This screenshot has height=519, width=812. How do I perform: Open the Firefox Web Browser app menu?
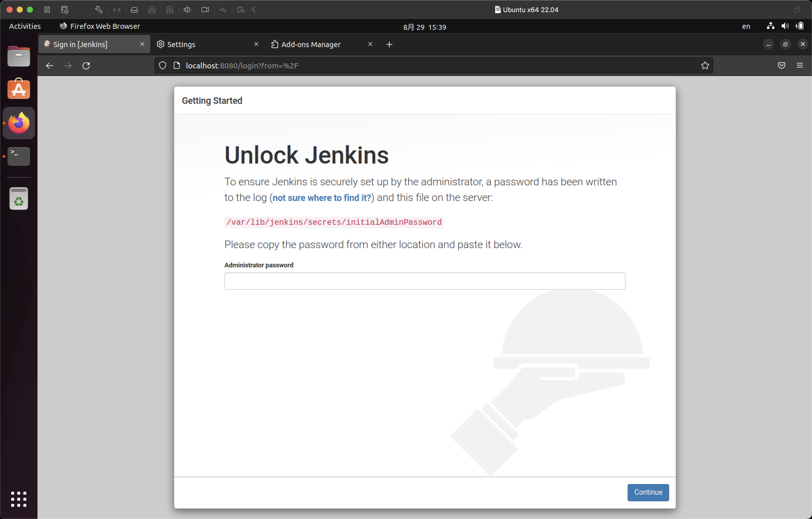pos(100,26)
